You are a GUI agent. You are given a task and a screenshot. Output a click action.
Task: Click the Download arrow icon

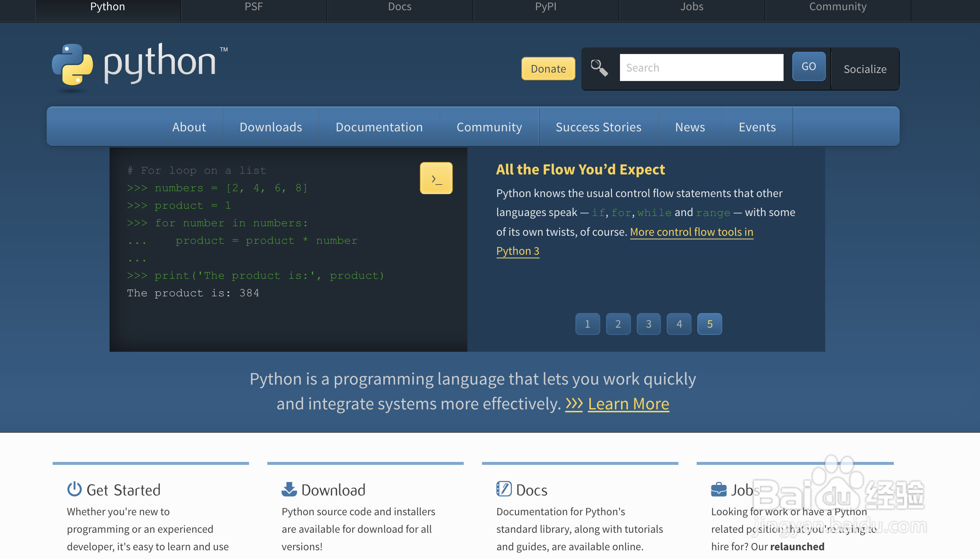click(289, 490)
